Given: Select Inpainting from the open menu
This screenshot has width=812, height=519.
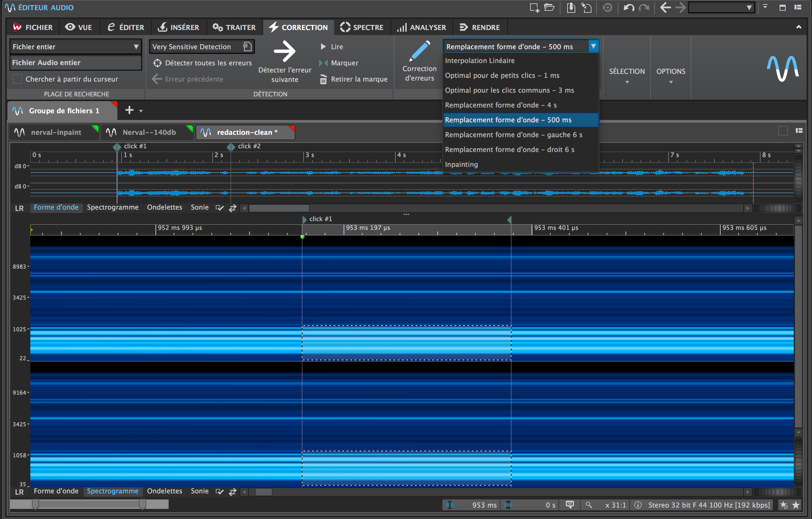Looking at the screenshot, I should coord(461,164).
